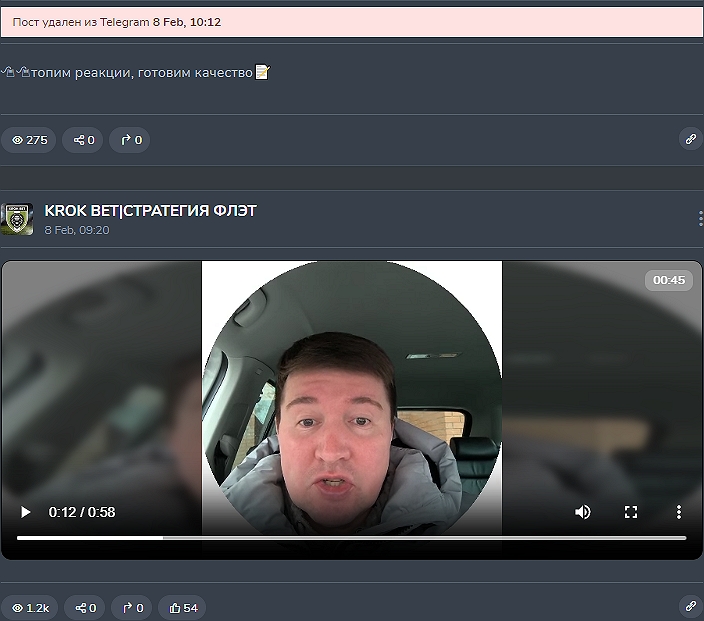
Task: Click the forwards counter under the video post
Action: pos(131,607)
